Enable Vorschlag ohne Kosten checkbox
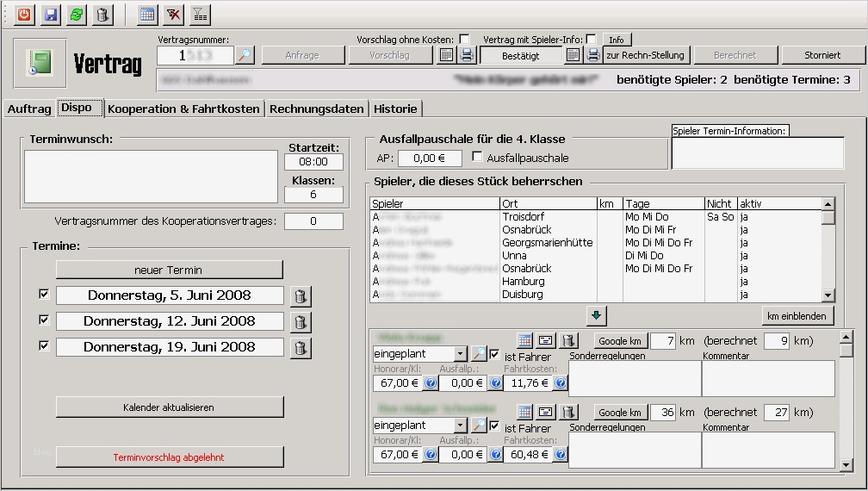This screenshot has height=491, width=868. (464, 39)
